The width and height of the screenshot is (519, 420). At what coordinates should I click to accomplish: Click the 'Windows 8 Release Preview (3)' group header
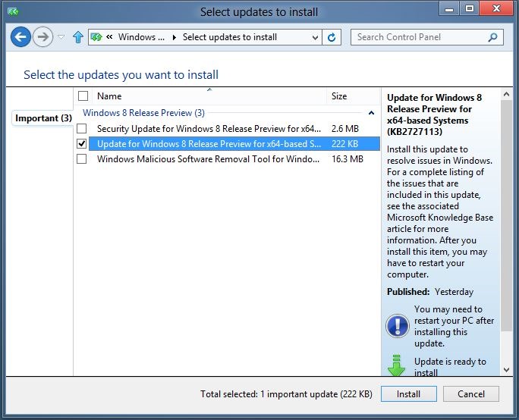click(143, 113)
